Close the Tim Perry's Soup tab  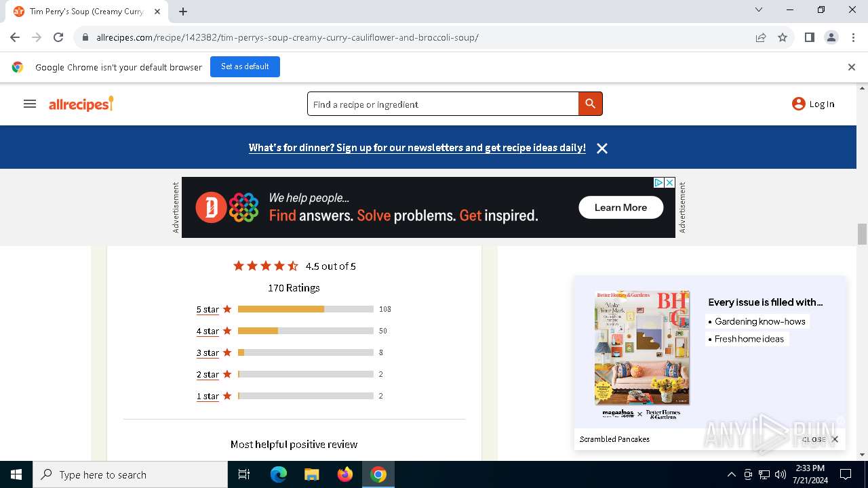(x=157, y=11)
